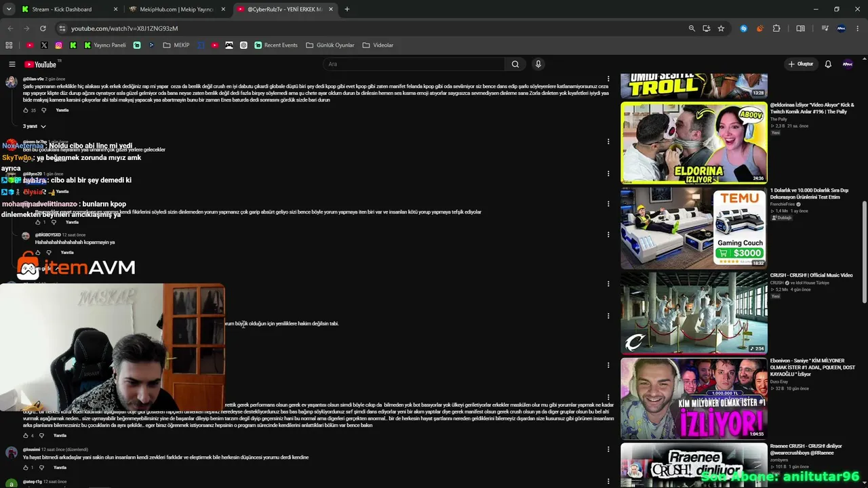Screen dimensions: 868x488
Task: Go forward in browser history
Action: pos(26,28)
